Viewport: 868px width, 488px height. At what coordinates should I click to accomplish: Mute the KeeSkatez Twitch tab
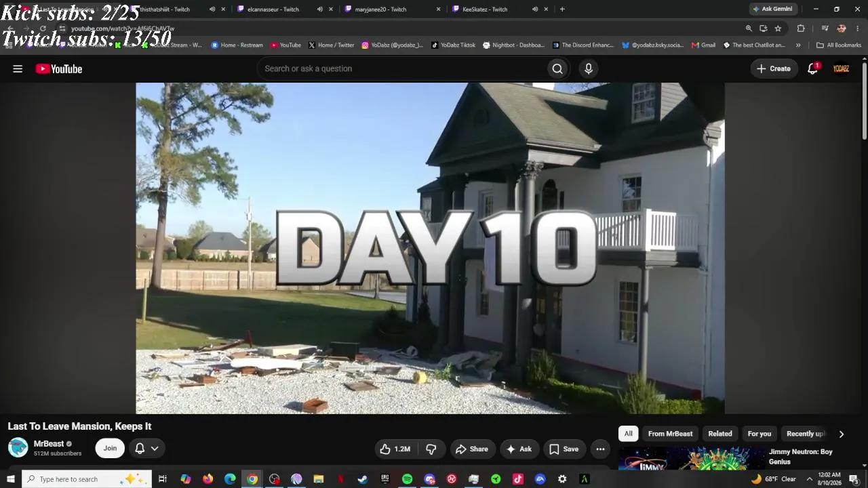pyautogui.click(x=535, y=9)
